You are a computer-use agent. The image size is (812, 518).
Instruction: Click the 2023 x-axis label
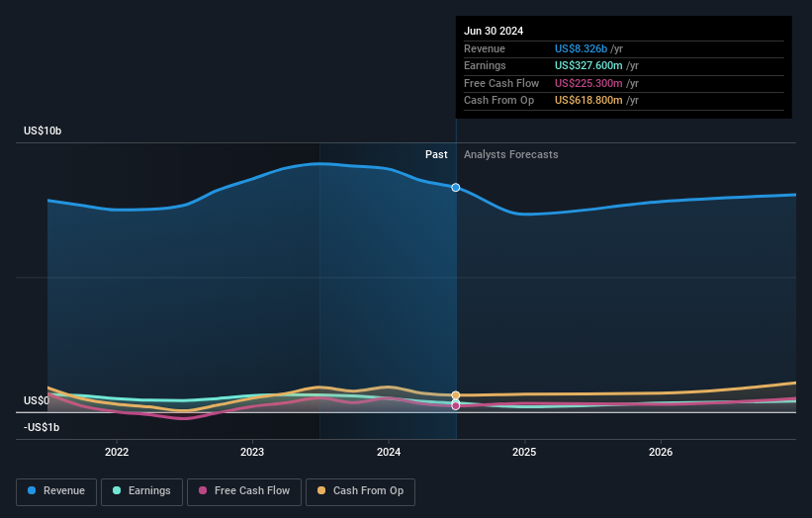pyautogui.click(x=252, y=452)
